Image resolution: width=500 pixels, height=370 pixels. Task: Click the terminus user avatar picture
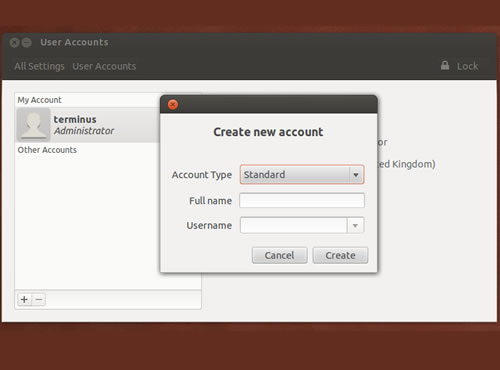point(33,125)
